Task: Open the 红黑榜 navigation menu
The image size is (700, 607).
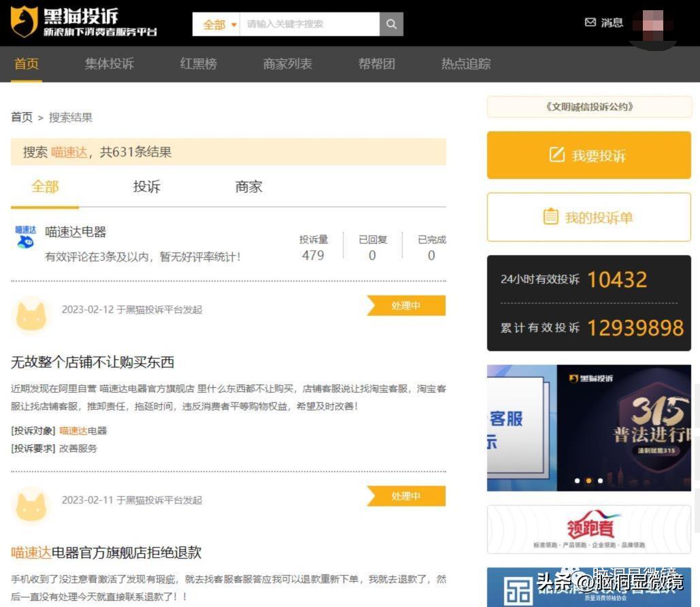Action: [197, 65]
